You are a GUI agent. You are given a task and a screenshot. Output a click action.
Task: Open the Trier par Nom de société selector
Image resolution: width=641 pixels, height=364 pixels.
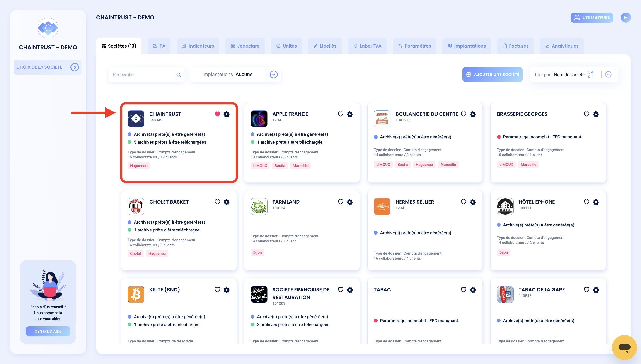coord(574,74)
